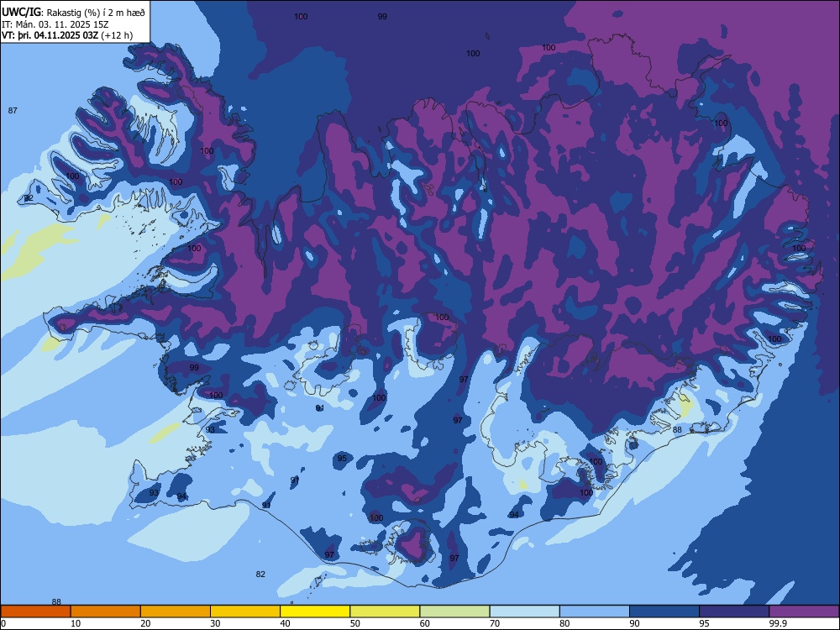This screenshot has width=840, height=630.
Task: Click the '0' legend tick label
Action: point(3,623)
